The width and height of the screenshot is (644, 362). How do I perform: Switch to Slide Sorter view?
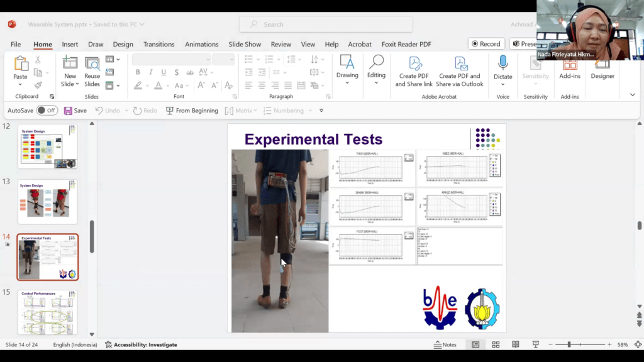click(x=496, y=344)
